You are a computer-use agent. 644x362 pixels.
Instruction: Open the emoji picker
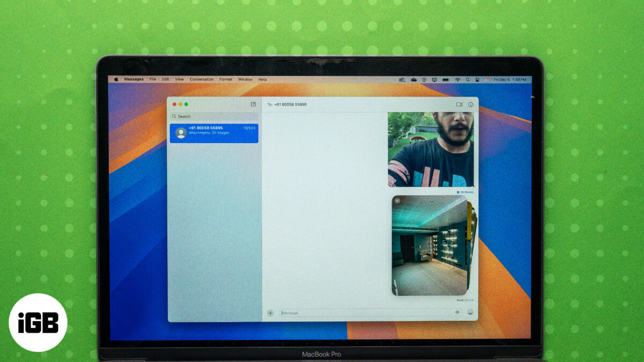click(x=471, y=313)
